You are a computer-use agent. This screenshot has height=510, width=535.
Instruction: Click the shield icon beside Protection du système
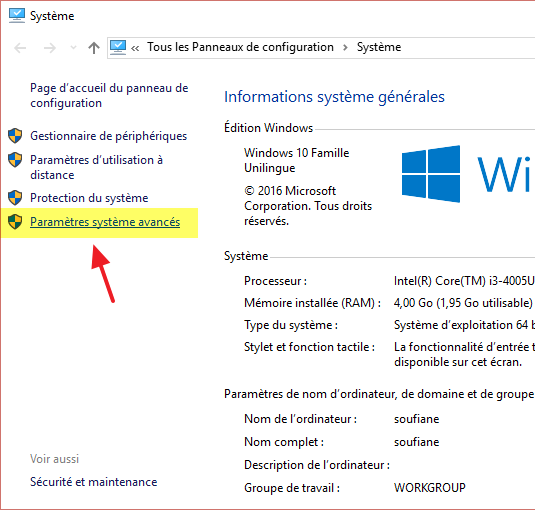(x=15, y=198)
